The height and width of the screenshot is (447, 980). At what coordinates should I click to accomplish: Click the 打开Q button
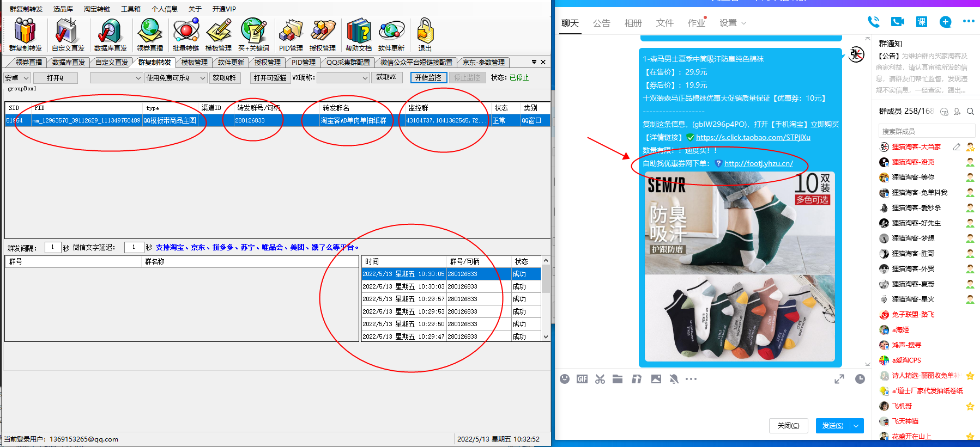click(55, 78)
